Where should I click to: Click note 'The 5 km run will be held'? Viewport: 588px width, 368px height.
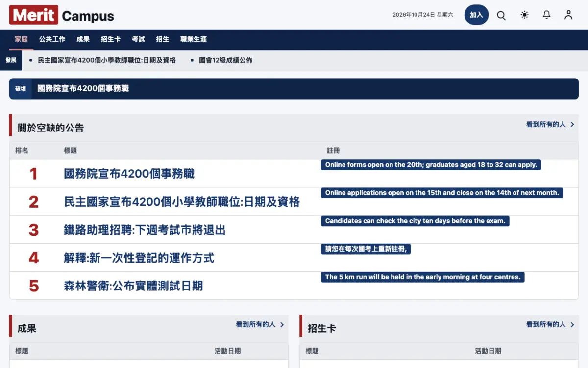pyautogui.click(x=423, y=277)
